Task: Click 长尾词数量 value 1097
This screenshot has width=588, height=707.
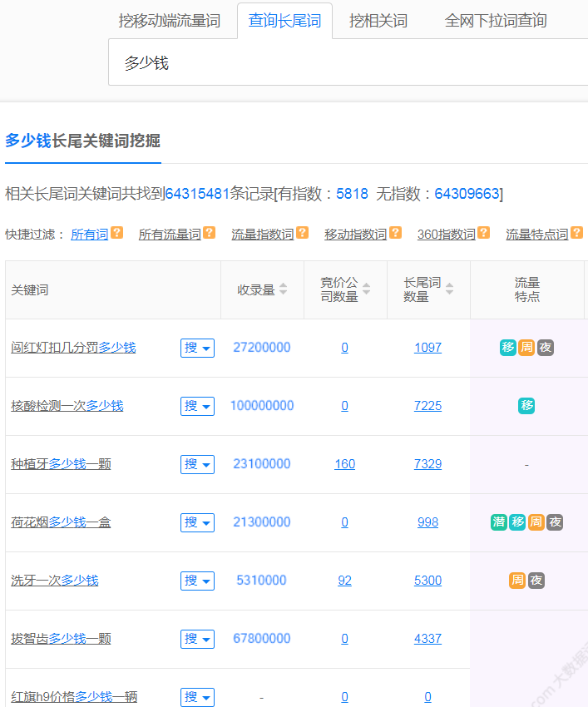Action: [428, 348]
